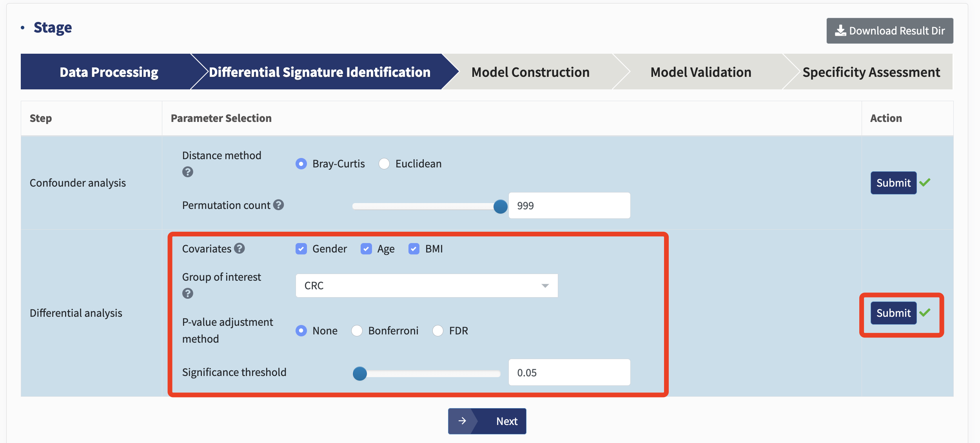The image size is (980, 443).
Task: Choose FDR p-value adjustment
Action: click(x=438, y=331)
